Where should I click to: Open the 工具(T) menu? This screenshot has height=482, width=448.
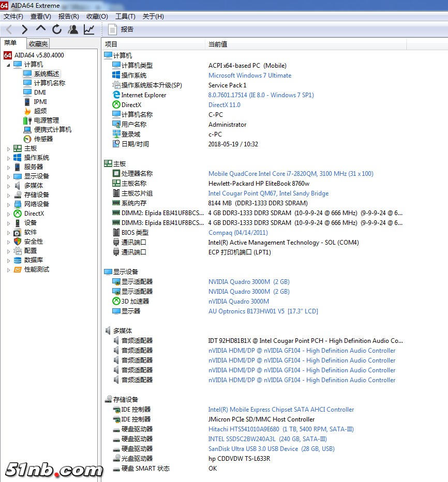(125, 16)
